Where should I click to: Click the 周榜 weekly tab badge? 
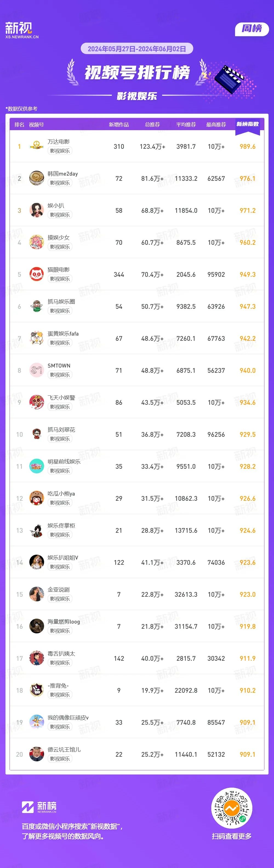click(252, 29)
